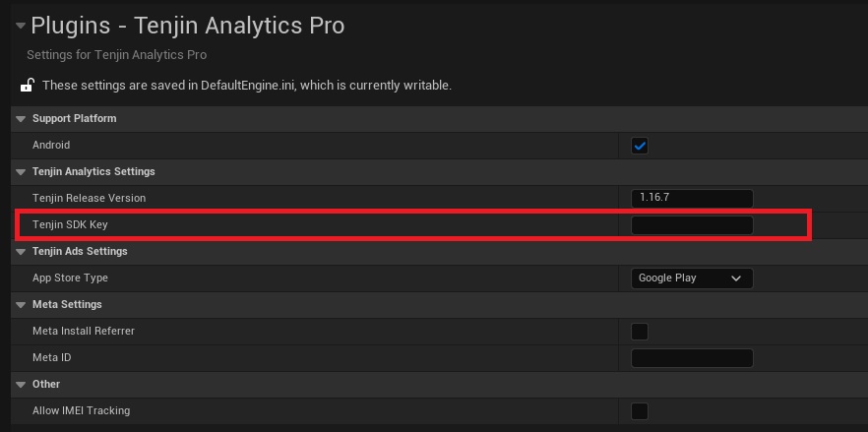Select the Android row label
The width and height of the screenshot is (868, 432).
click(x=51, y=145)
